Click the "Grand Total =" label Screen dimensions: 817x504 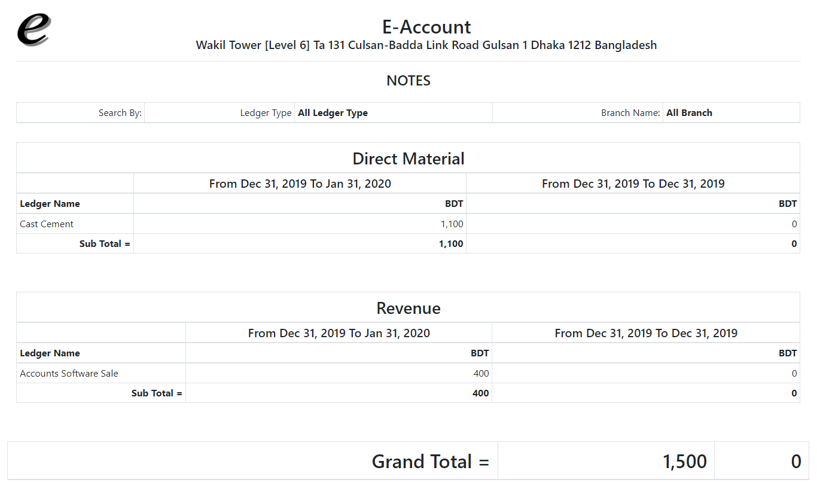click(x=430, y=462)
